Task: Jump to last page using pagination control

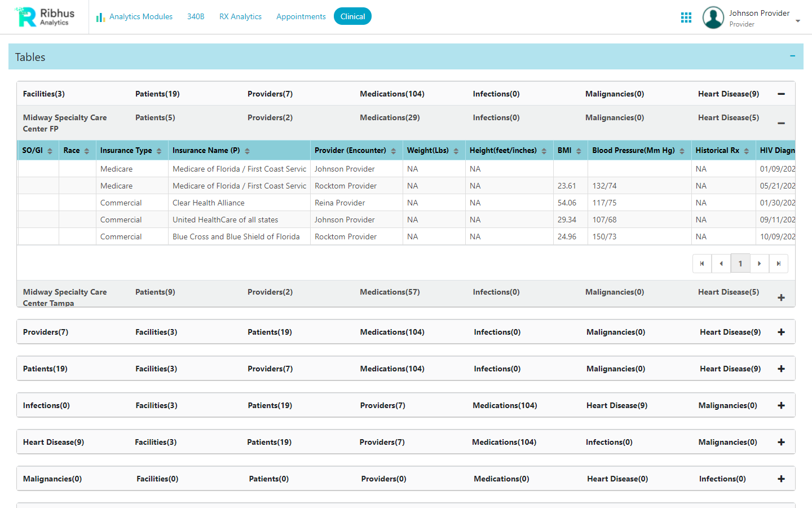Action: [x=779, y=263]
